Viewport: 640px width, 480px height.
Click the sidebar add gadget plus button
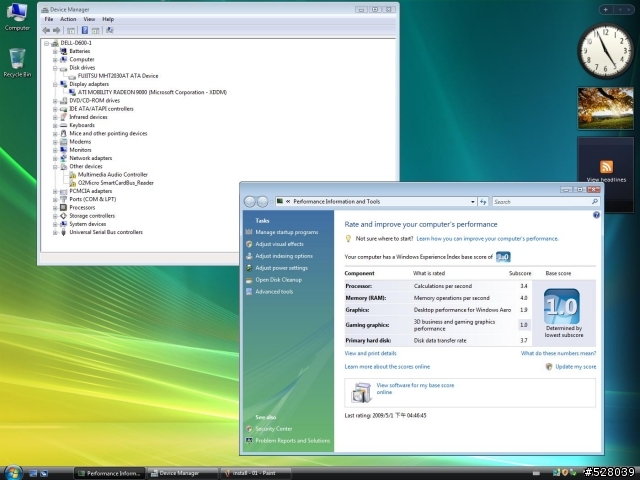(606, 9)
